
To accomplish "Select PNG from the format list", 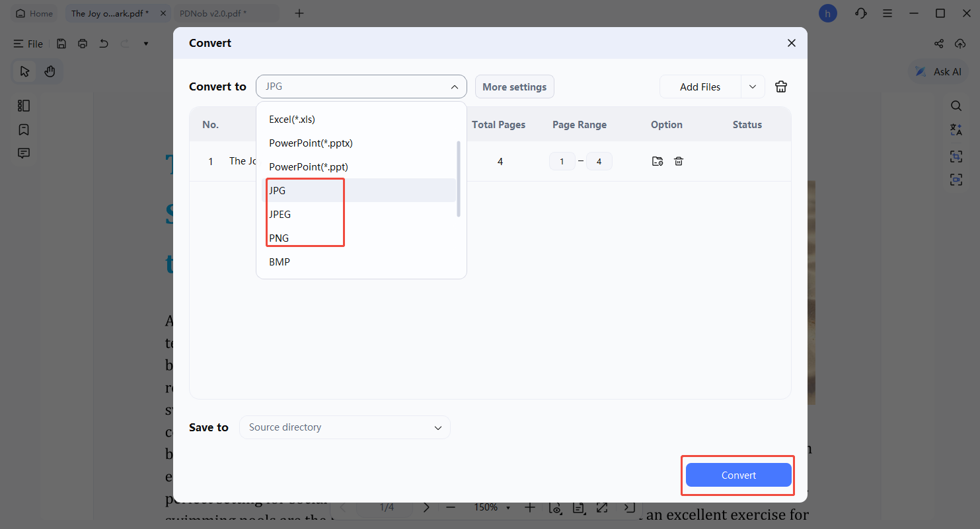I will (279, 238).
